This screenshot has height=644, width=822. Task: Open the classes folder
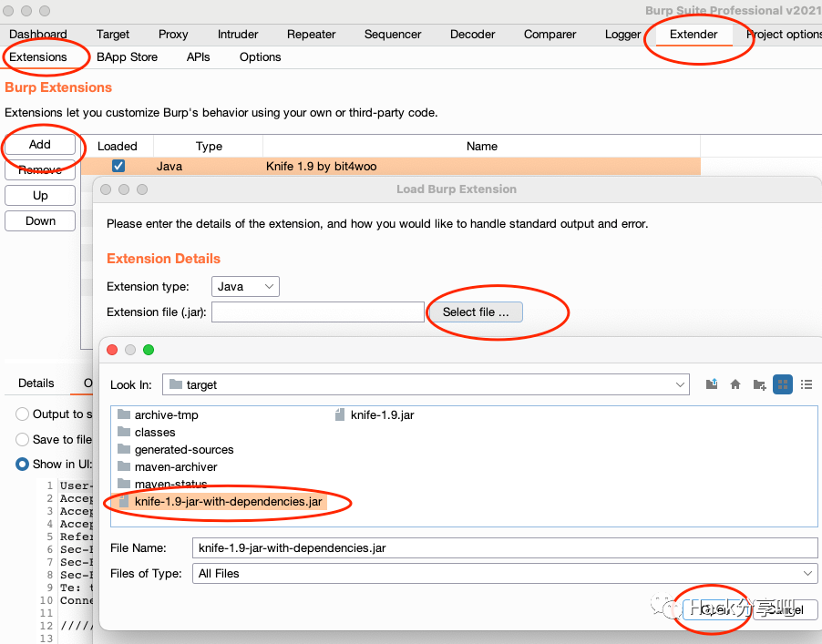point(146,433)
